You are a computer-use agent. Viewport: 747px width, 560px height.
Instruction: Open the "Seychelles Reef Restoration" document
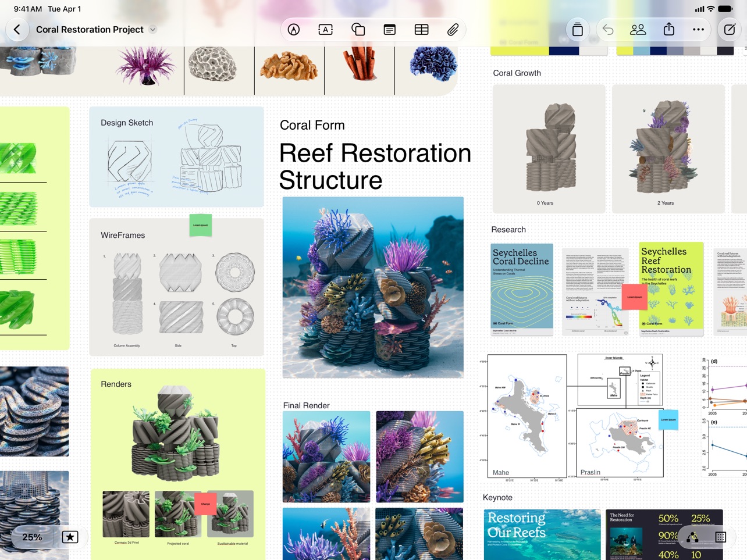coord(671,289)
